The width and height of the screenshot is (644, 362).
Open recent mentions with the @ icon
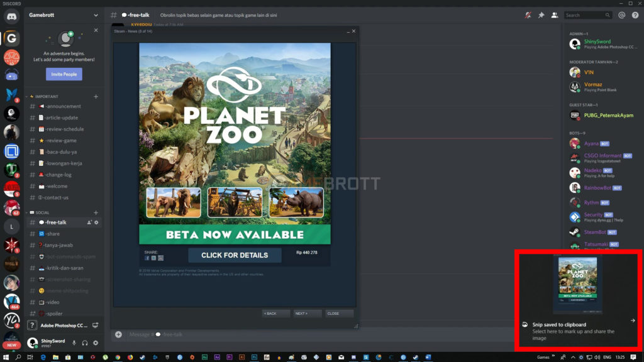coord(621,14)
